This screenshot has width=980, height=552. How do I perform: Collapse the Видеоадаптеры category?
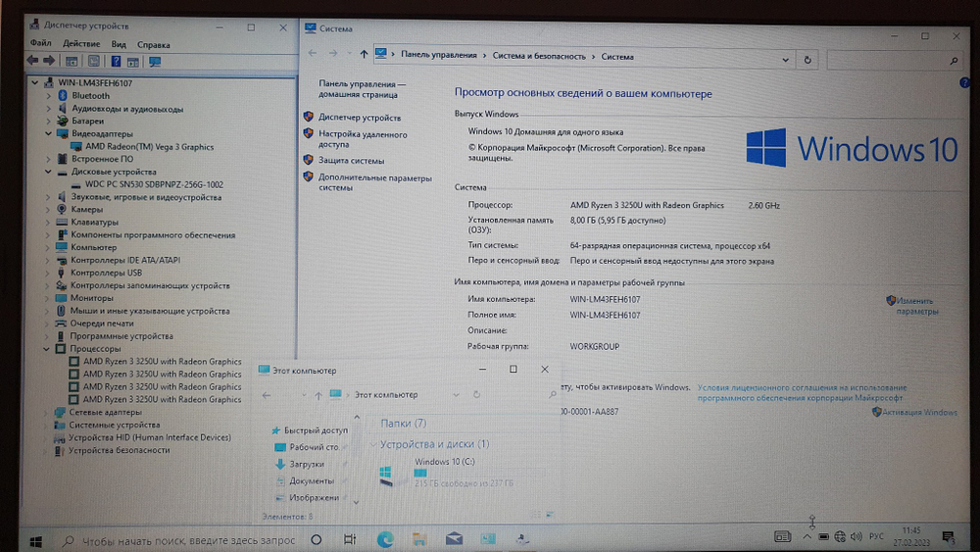pos(48,133)
